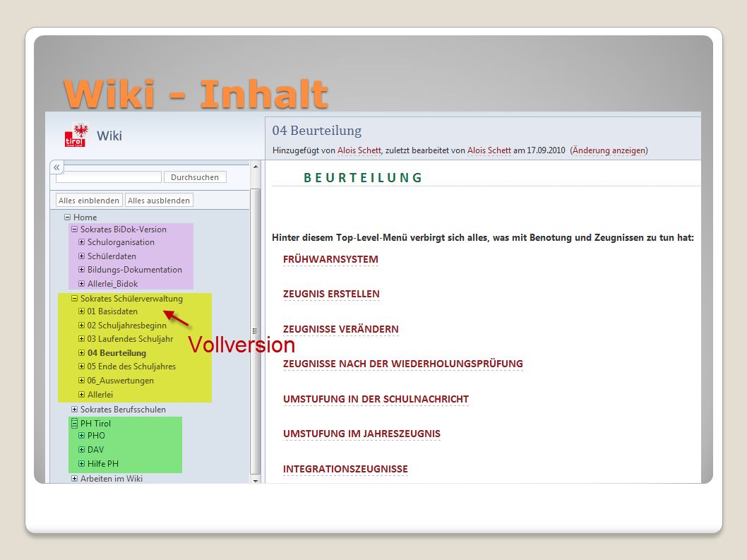Collapse the Home tree node
The width and height of the screenshot is (747, 560).
coord(67,218)
